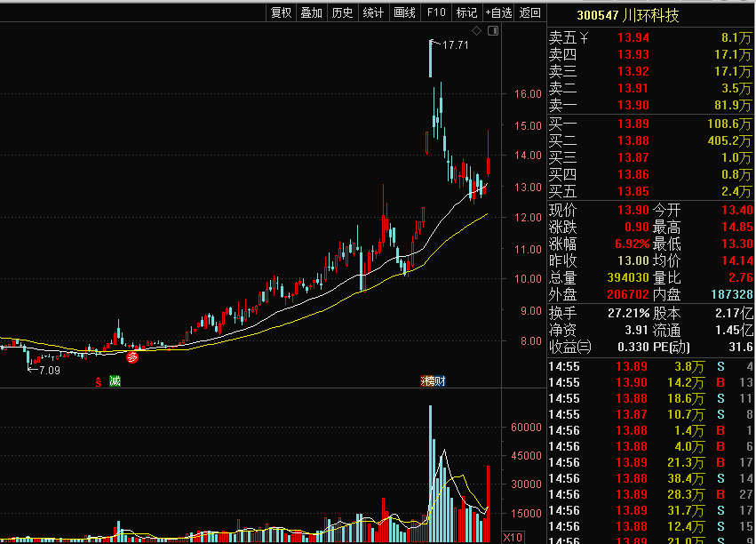The width and height of the screenshot is (756, 544).
Task: Click the diamond icon above chart
Action: tap(476, 31)
